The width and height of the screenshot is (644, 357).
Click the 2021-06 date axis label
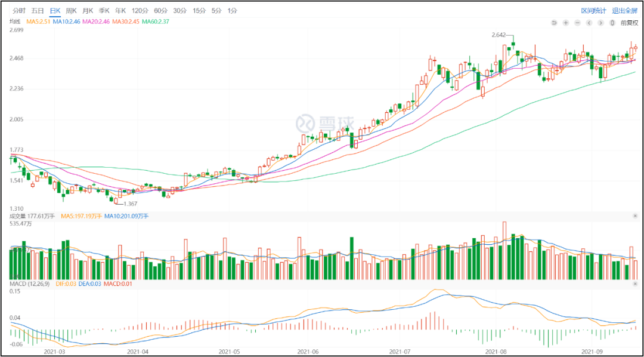pos(308,352)
